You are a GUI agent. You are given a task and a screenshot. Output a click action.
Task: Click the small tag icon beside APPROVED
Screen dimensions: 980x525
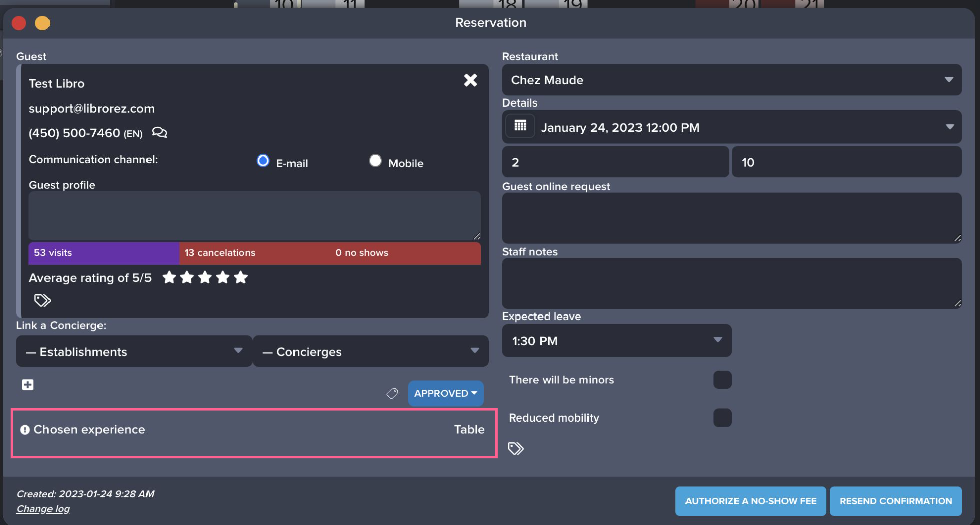click(392, 393)
